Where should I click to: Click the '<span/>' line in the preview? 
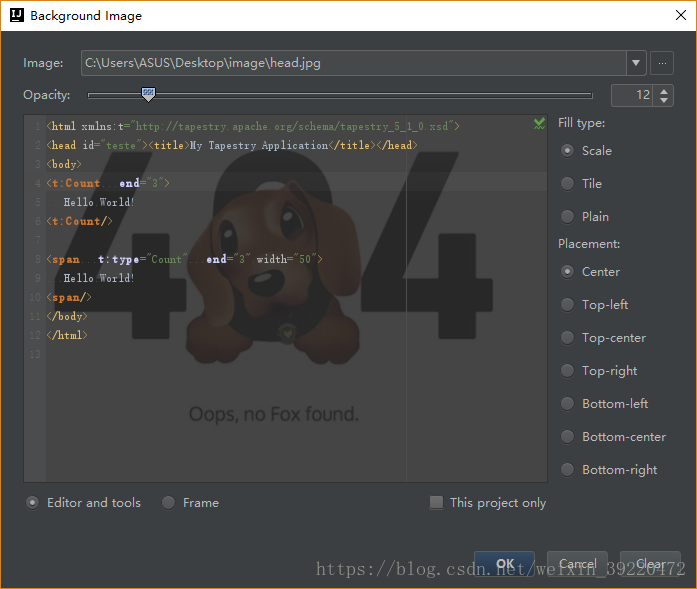pyautogui.click(x=69, y=297)
